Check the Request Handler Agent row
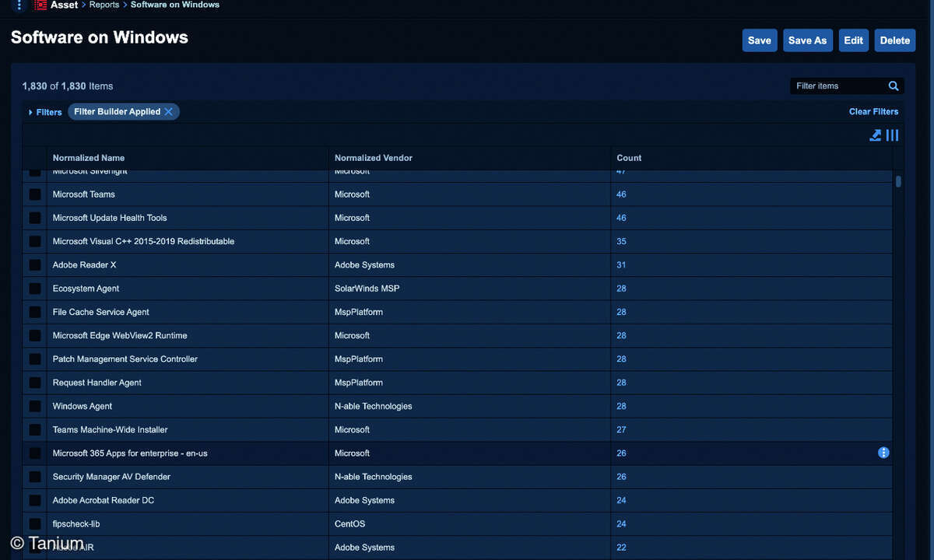 coord(35,383)
